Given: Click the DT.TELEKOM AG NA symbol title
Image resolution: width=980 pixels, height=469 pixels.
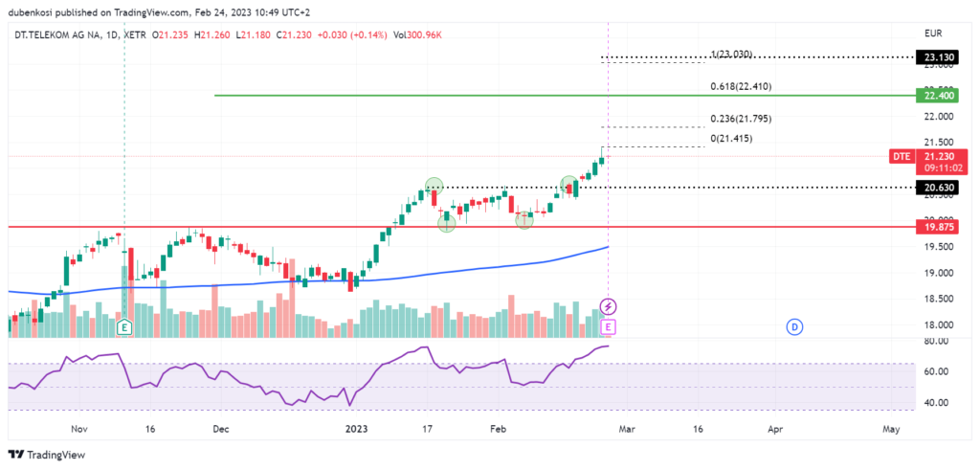Looking at the screenshot, I should click(57, 35).
